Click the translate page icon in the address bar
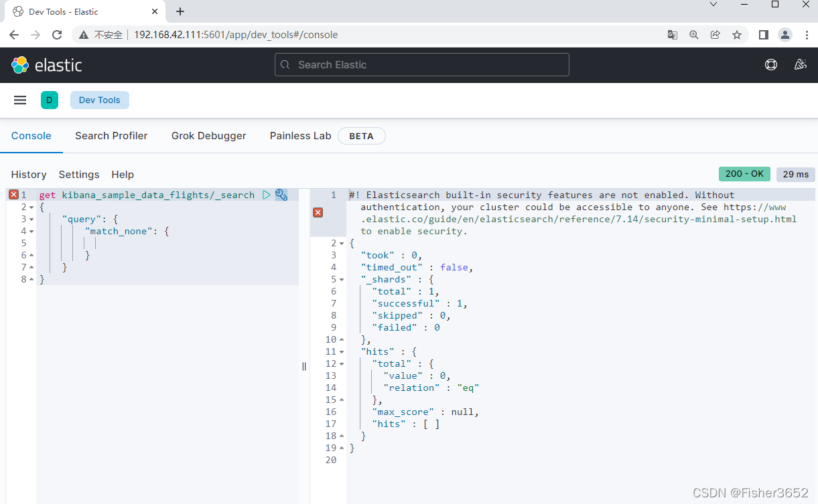Viewport: 818px width, 504px height. [x=673, y=35]
